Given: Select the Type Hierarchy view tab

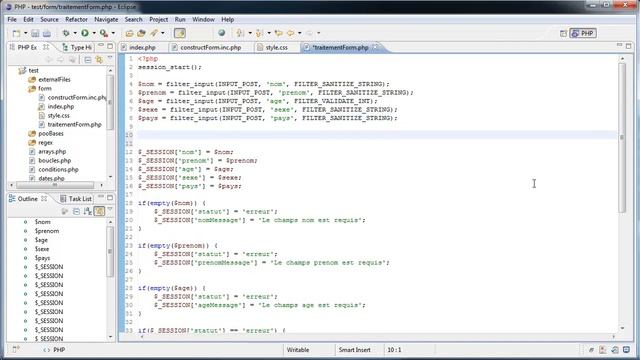Looking at the screenshot, I should click(77, 47).
